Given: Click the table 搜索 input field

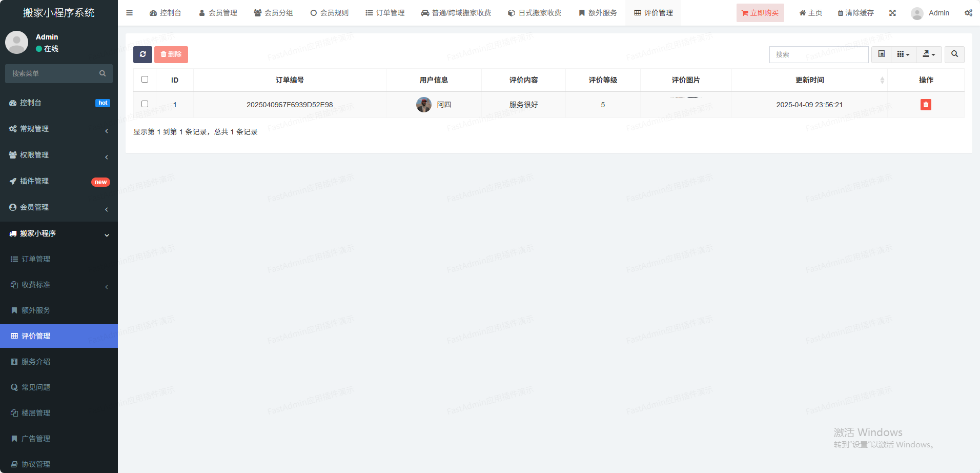Looking at the screenshot, I should pos(819,54).
